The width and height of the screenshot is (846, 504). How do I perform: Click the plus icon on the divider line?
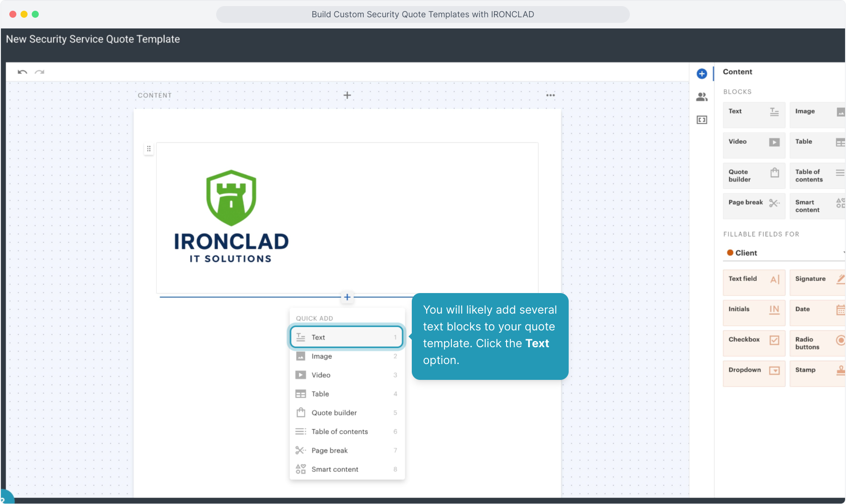(347, 297)
